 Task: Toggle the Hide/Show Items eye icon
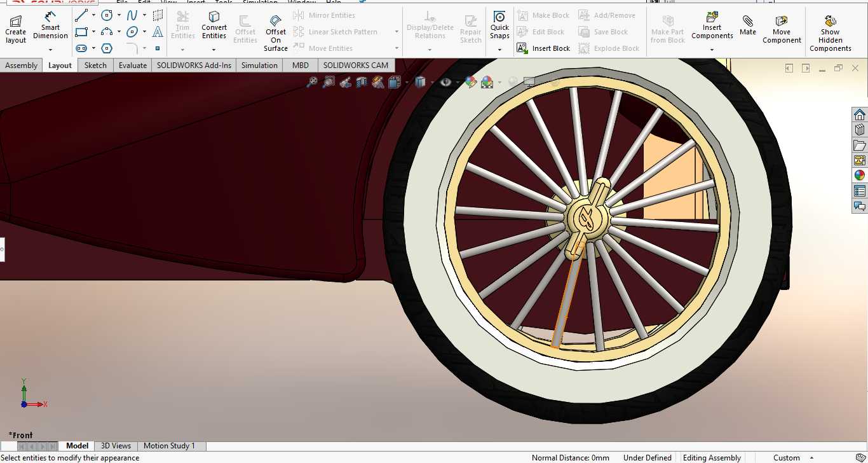tap(445, 82)
